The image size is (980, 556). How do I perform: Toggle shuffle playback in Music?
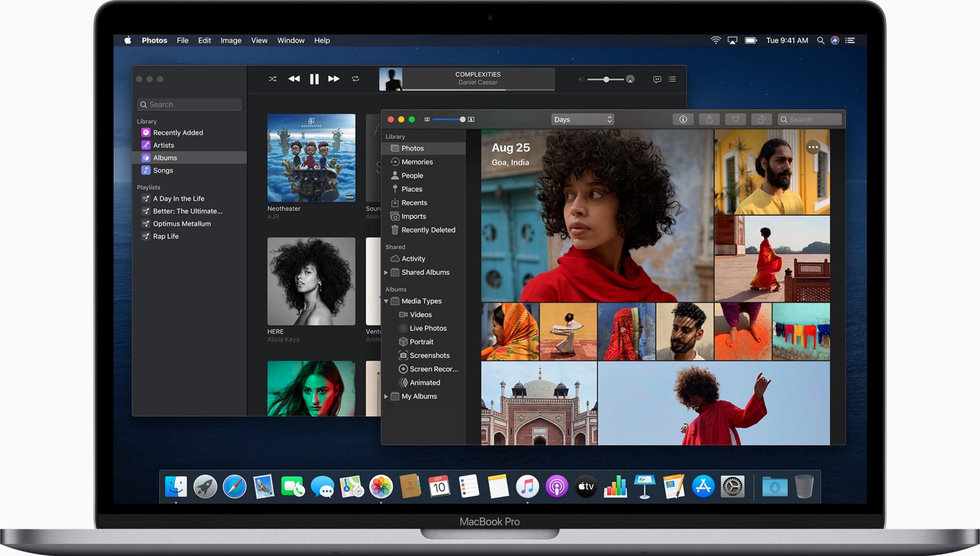click(272, 79)
